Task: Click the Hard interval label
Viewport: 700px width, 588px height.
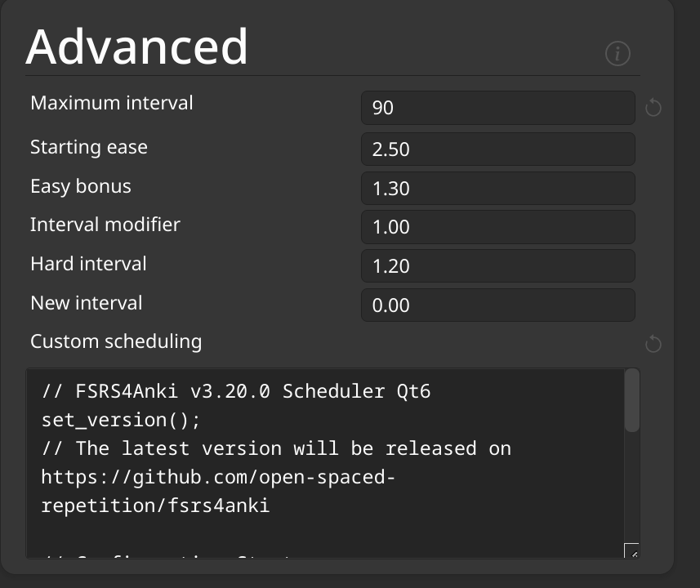Action: click(x=88, y=264)
